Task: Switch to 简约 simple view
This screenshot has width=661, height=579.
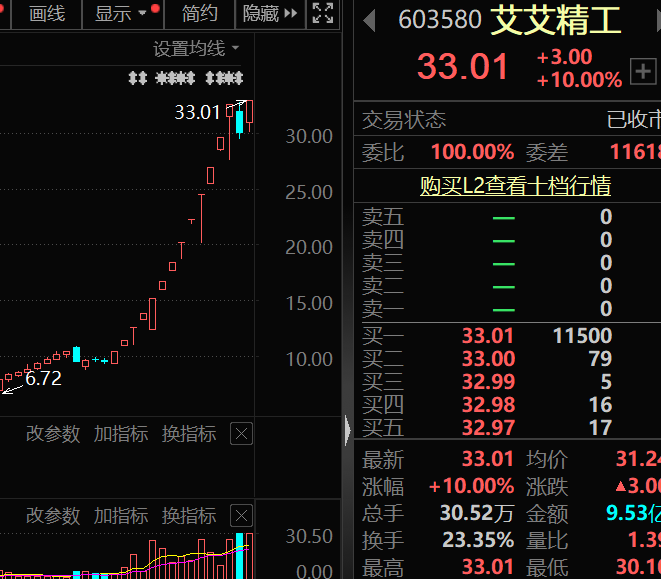Action: [199, 13]
